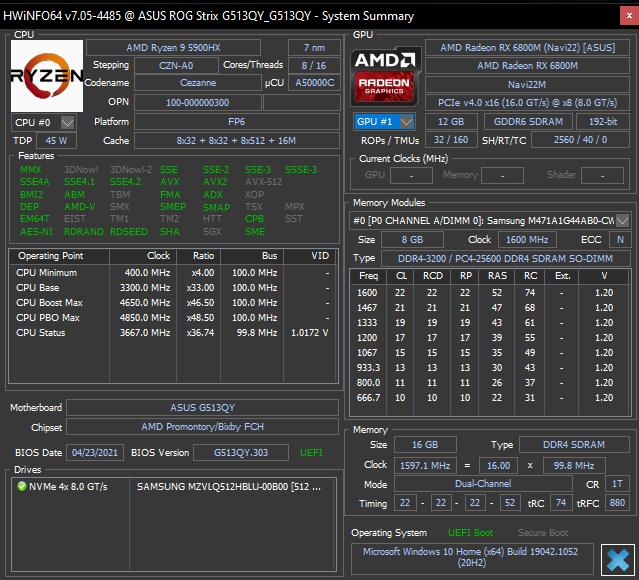Click the AVX-512 feature label

[x=263, y=182]
